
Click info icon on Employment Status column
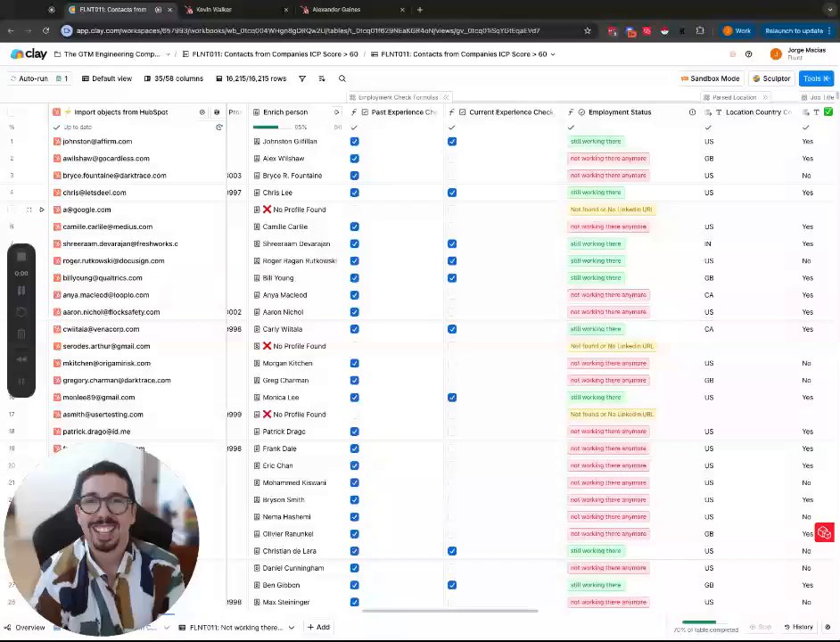pos(692,112)
